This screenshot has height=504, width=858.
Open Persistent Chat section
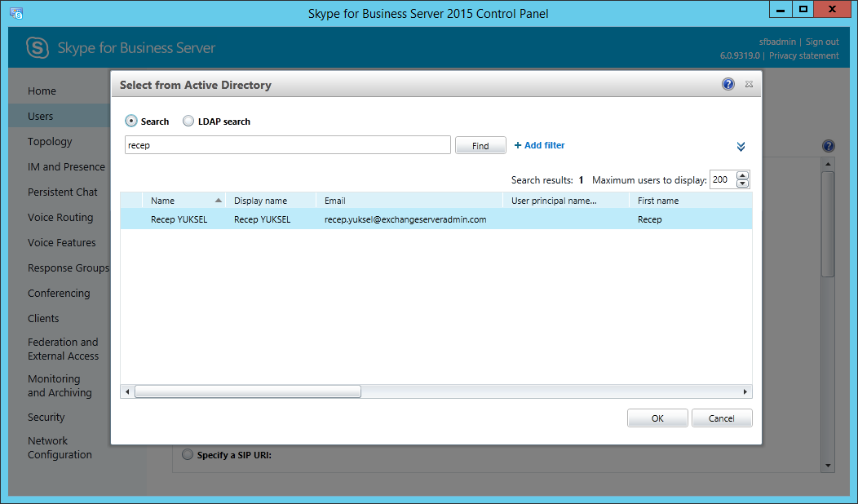[62, 192]
